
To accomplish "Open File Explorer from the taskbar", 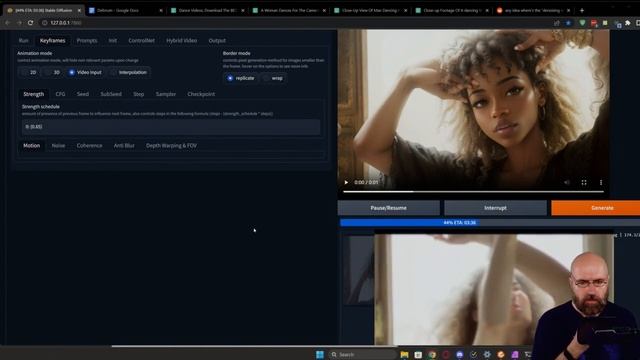I will click(x=404, y=354).
